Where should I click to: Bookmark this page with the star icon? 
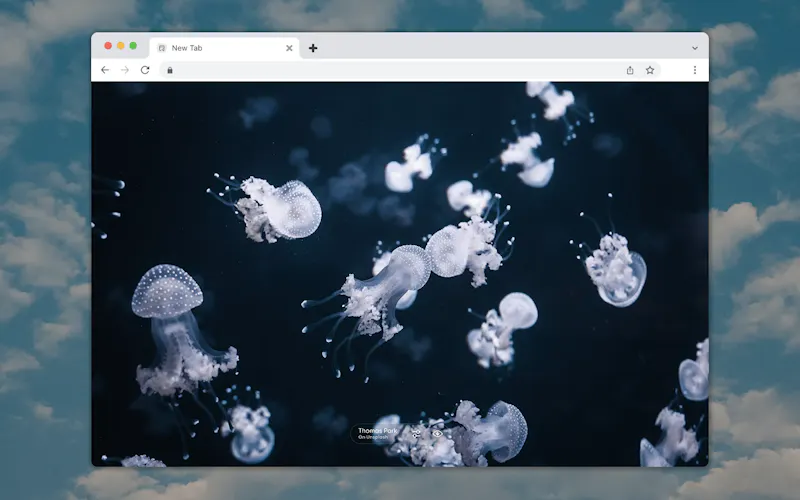pos(650,70)
